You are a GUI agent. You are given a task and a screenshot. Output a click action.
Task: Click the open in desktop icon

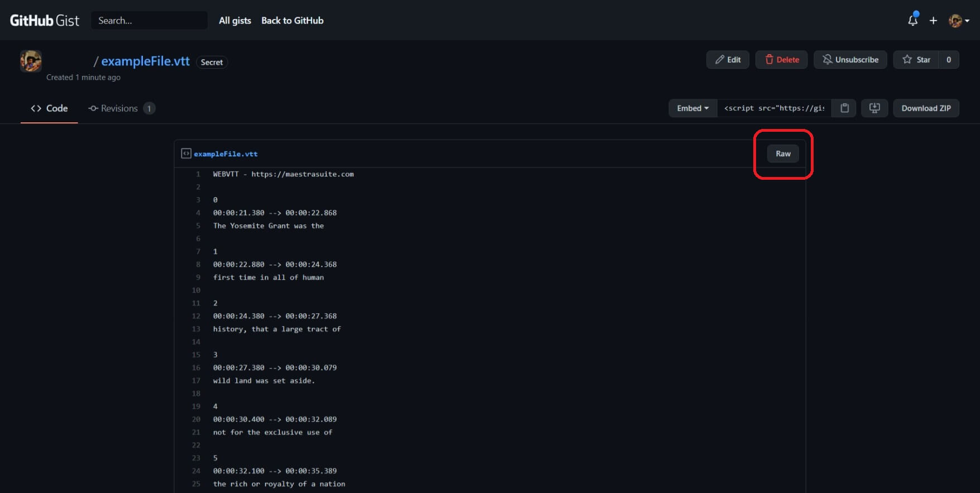pyautogui.click(x=874, y=108)
